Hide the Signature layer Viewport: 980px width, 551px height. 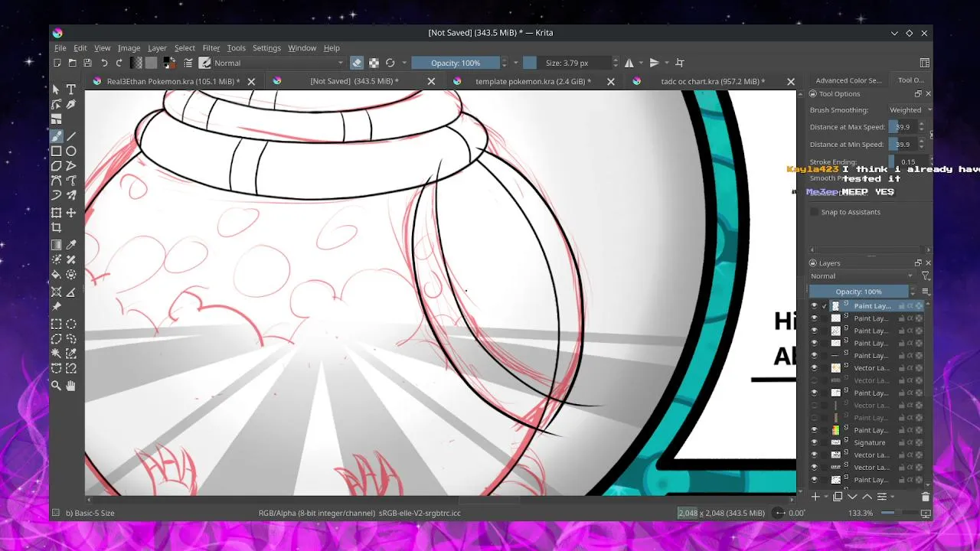point(814,442)
